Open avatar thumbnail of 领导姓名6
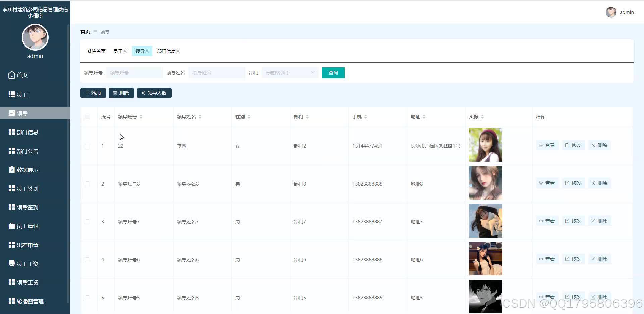The height and width of the screenshot is (314, 644). (486, 259)
